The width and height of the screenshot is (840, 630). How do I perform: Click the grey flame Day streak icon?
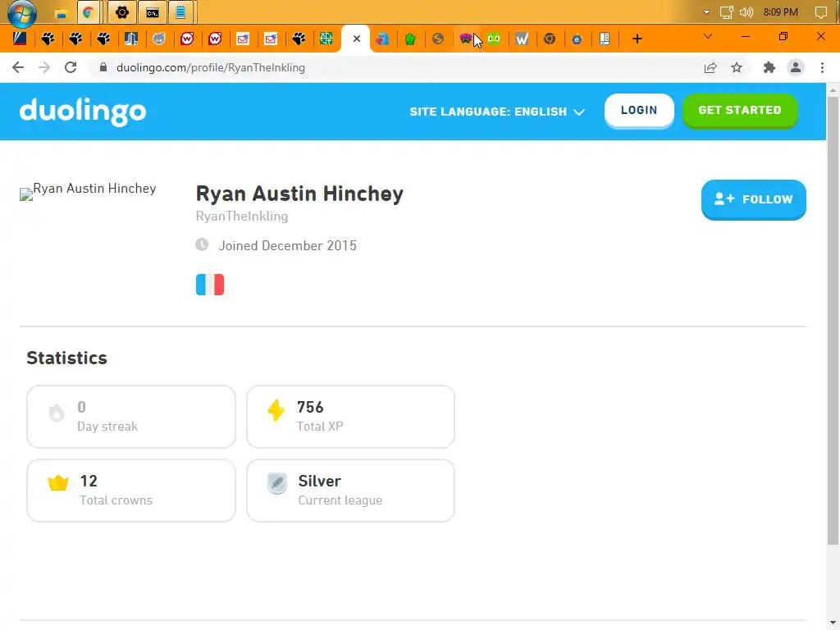57,413
